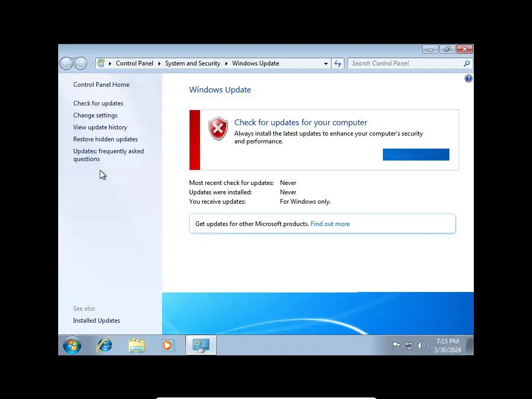Expand address bar history dropdown arrow
Screen dimensions: 532x399
[x=326, y=63]
